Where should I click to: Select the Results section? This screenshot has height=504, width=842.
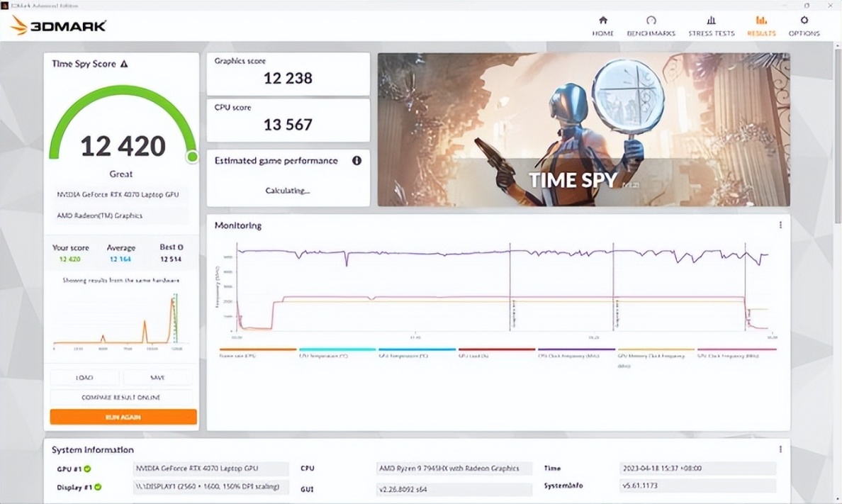tap(761, 26)
